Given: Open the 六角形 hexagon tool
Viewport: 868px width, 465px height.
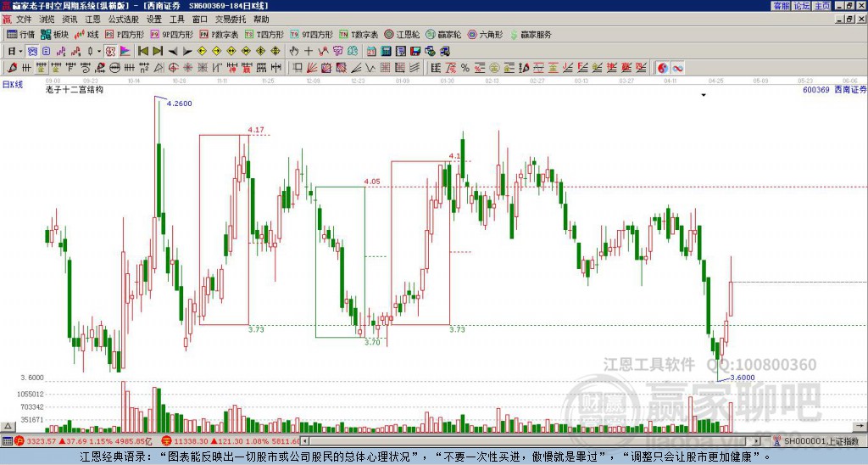Looking at the screenshot, I should pyautogui.click(x=486, y=34).
